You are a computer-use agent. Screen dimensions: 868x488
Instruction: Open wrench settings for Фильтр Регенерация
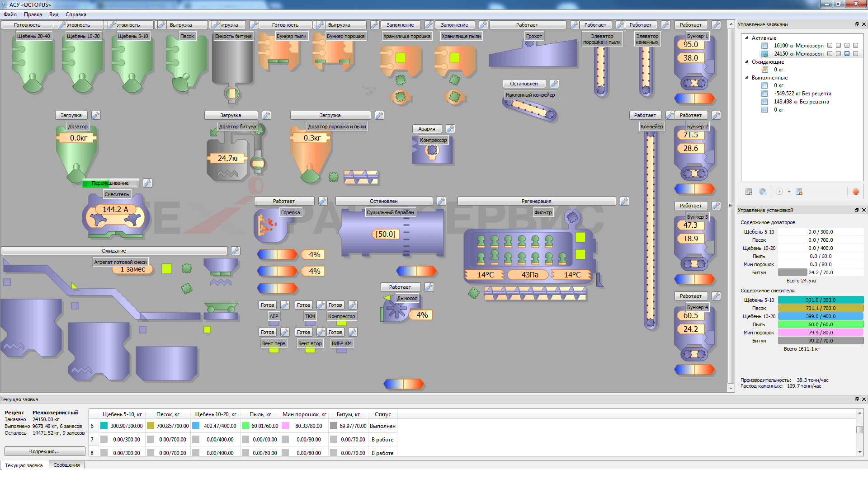(x=624, y=201)
